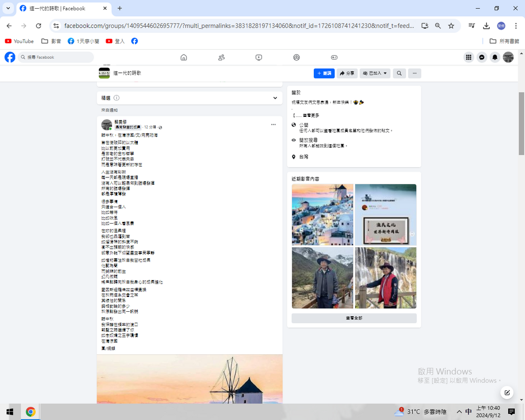
Task: Collapse the 精選 featured section chevron
Action: (x=275, y=98)
